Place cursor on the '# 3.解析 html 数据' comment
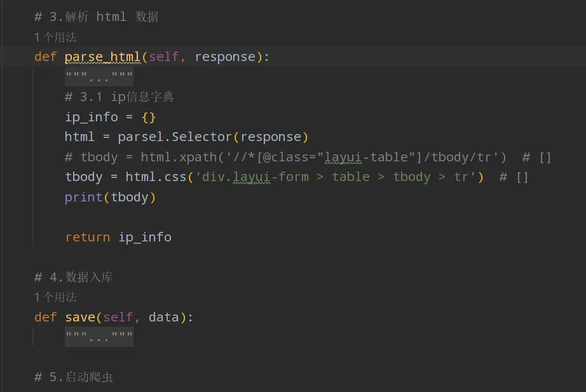 96,17
